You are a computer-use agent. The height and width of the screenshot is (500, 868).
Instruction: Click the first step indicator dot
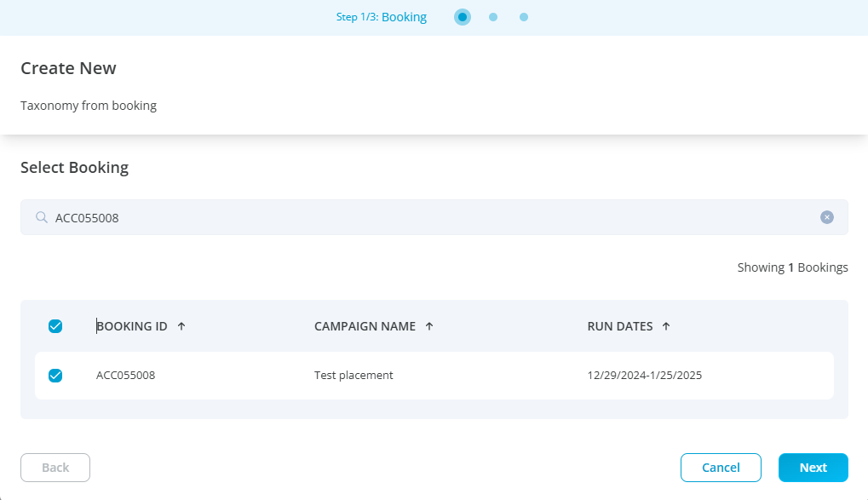point(463,17)
